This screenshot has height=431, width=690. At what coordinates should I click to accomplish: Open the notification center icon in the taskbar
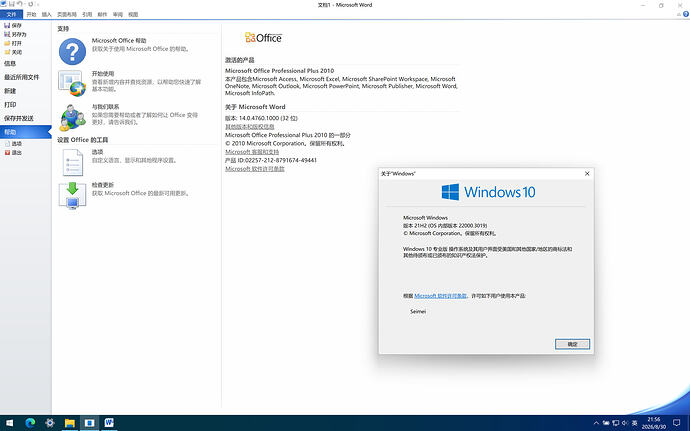(x=677, y=423)
